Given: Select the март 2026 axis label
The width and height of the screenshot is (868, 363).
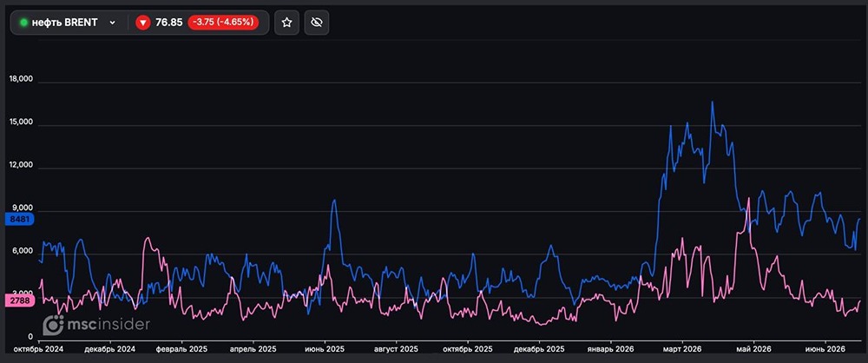Looking at the screenshot, I should pos(682,349).
